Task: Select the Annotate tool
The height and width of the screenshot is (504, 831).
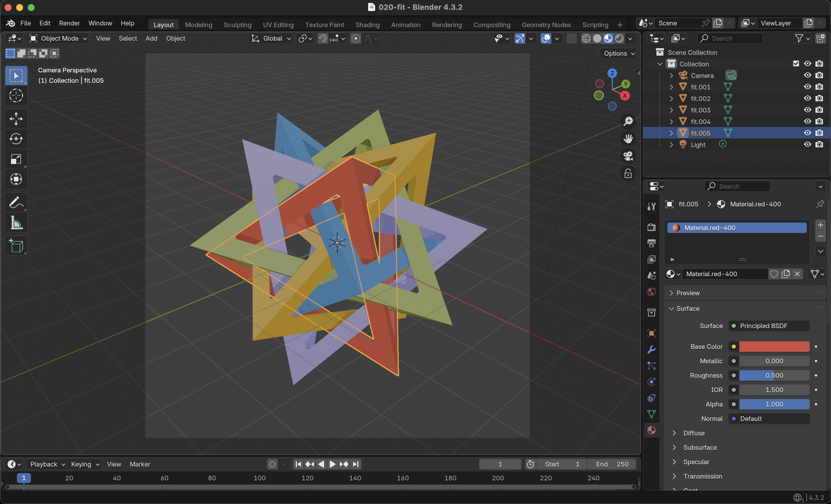Action: [16, 202]
